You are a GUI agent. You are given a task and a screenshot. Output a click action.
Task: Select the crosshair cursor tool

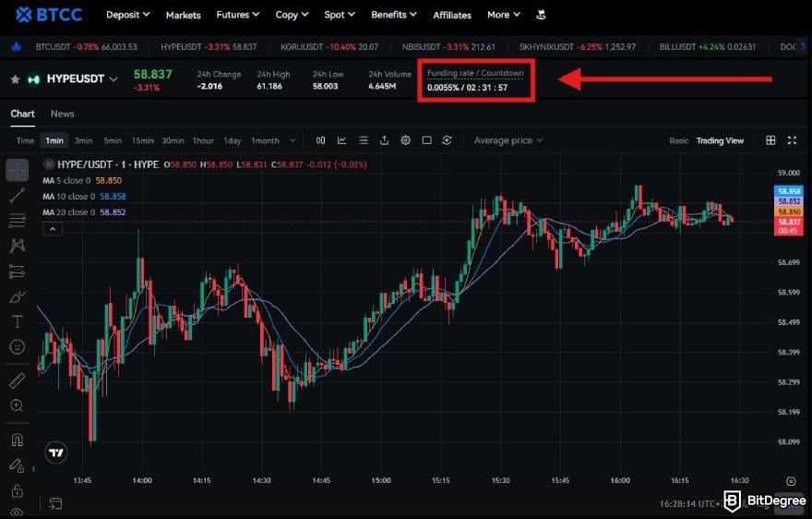(18, 170)
